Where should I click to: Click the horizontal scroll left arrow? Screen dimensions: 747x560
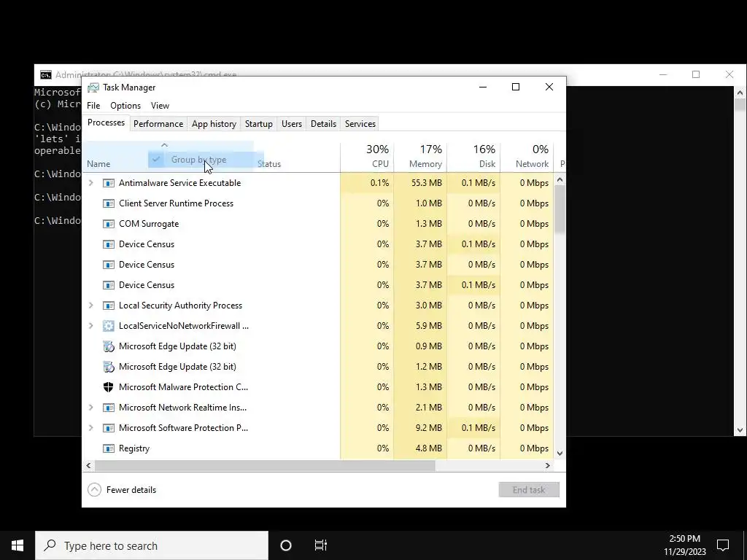pos(88,466)
